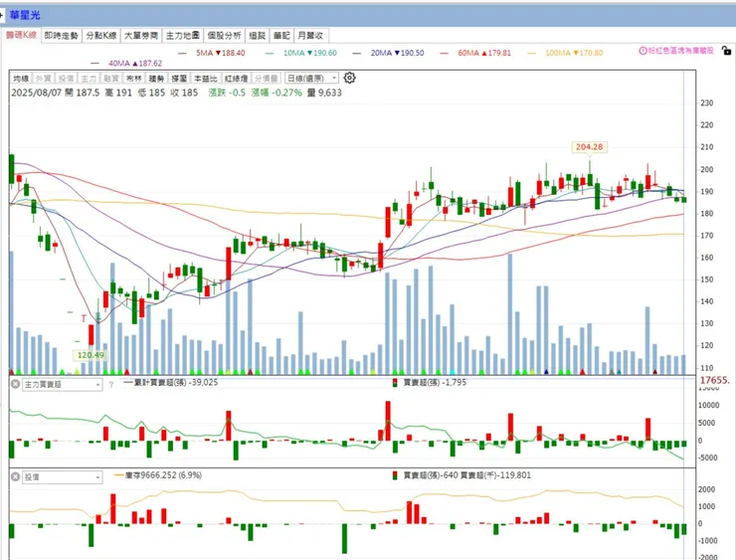Click the 60MA 179.81 legend entry
Screen dimensions: 736x560
pos(476,53)
